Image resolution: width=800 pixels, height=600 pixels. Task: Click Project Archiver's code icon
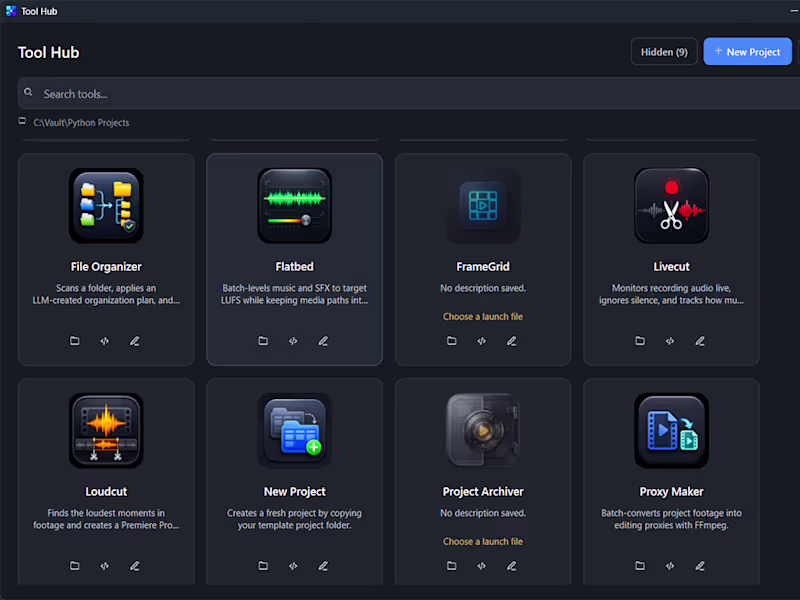(482, 566)
